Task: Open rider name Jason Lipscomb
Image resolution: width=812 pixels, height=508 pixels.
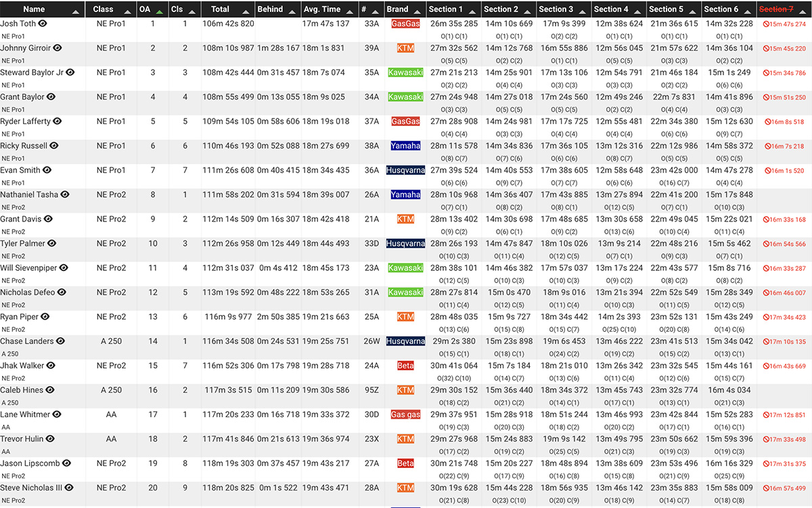Action: click(30, 463)
